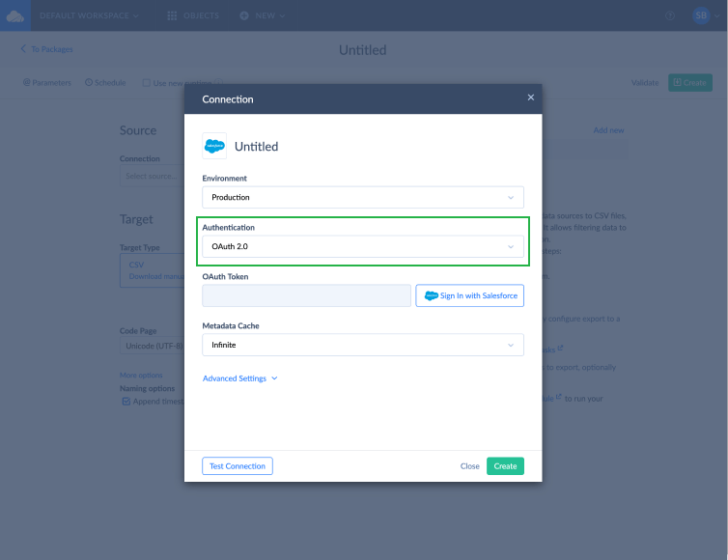Open the Parameters tab
This screenshot has height=560, width=728.
pyautogui.click(x=47, y=83)
